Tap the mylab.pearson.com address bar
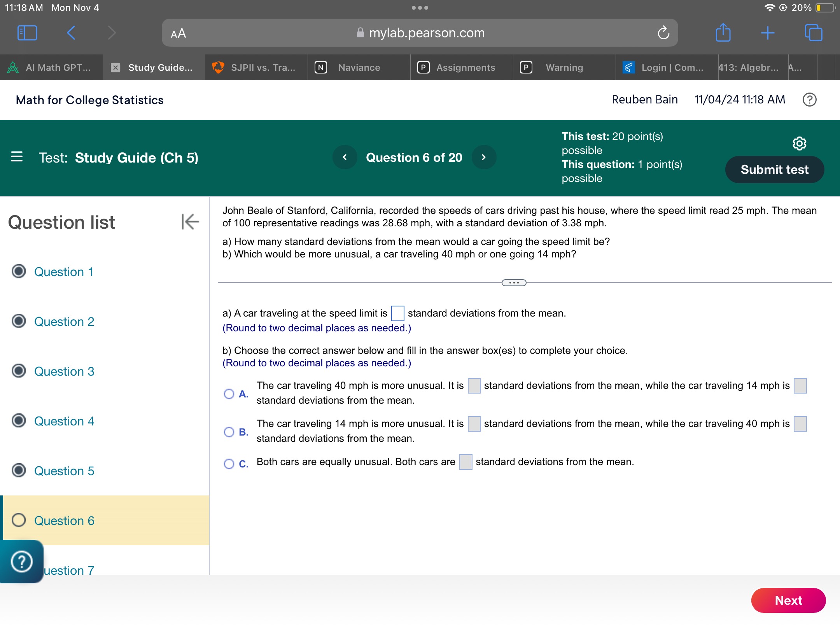Viewport: 840px width, 630px height. click(420, 33)
